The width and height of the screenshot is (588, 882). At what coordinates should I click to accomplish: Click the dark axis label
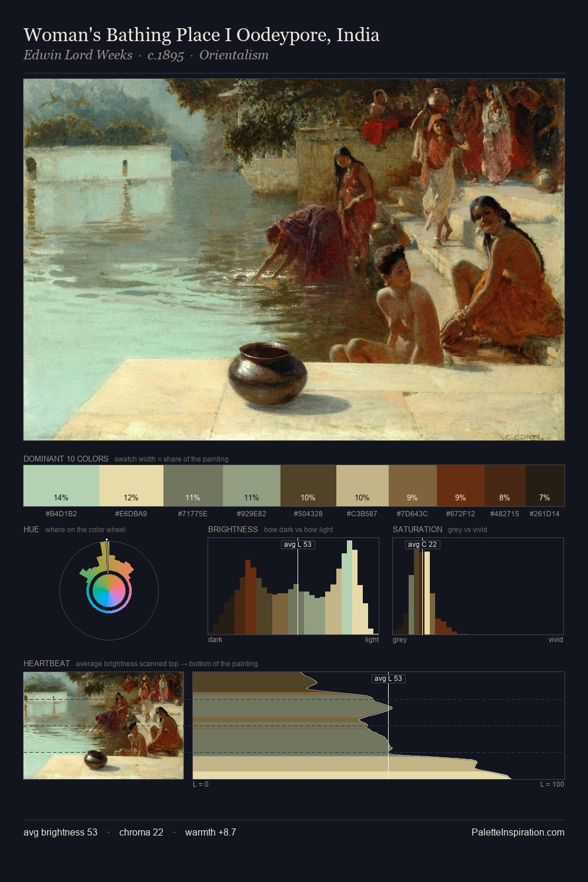pyautogui.click(x=215, y=640)
